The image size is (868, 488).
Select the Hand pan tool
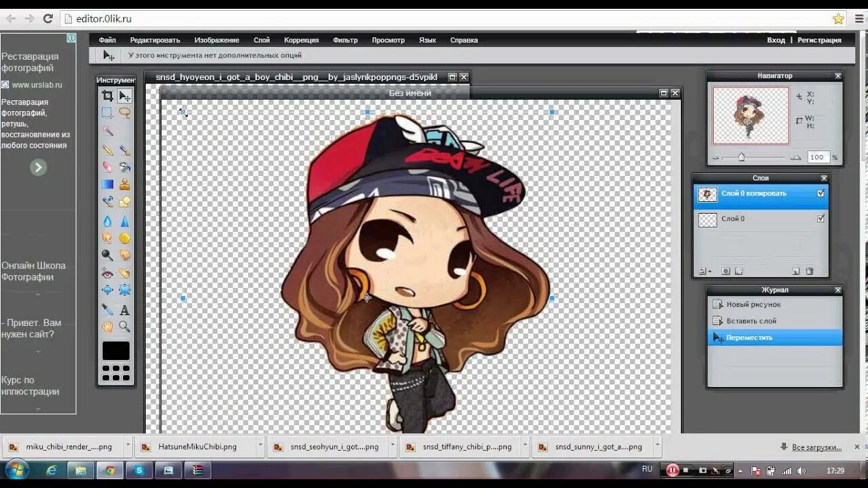coord(107,327)
